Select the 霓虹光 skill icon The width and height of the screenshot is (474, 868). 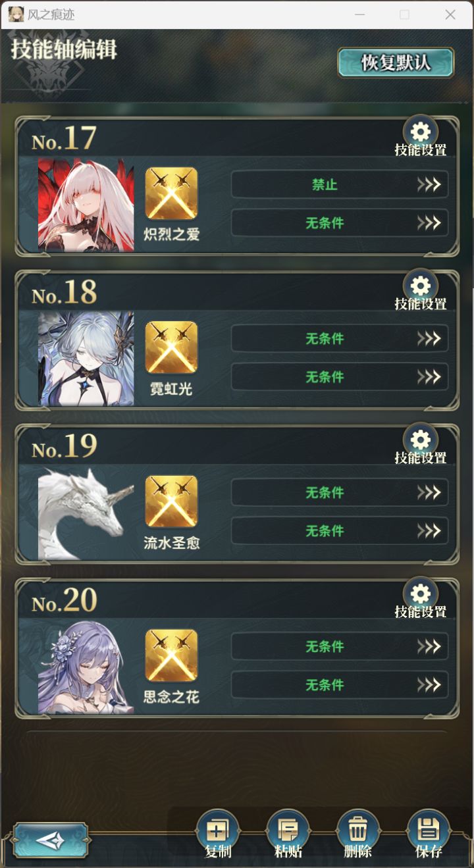[x=171, y=347]
